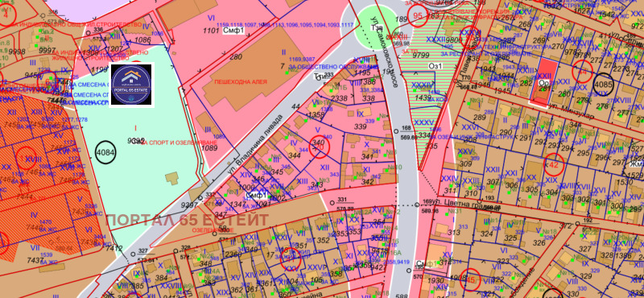Click the black italic 352 parcel number
Viewport: 644px width, 298px height.
324,241
